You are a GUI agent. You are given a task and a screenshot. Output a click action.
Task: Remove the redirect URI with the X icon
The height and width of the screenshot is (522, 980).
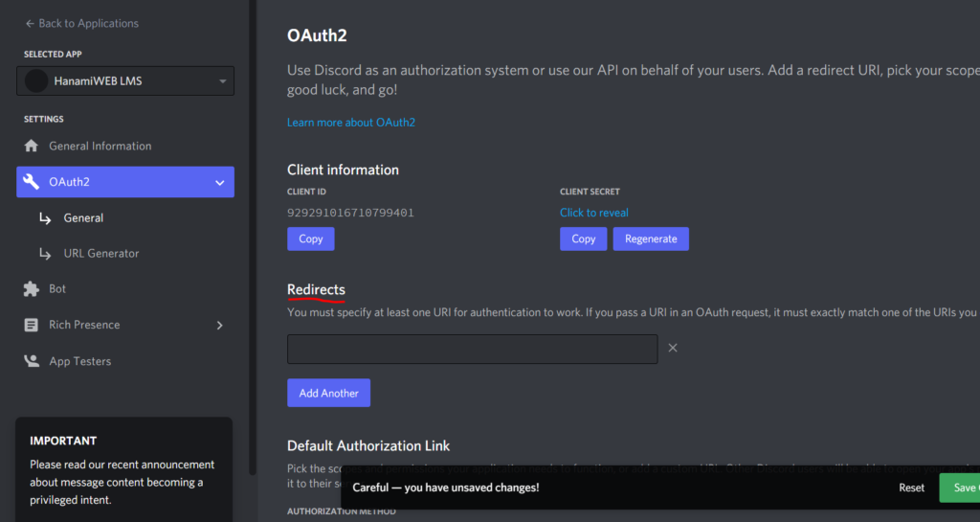click(x=673, y=348)
